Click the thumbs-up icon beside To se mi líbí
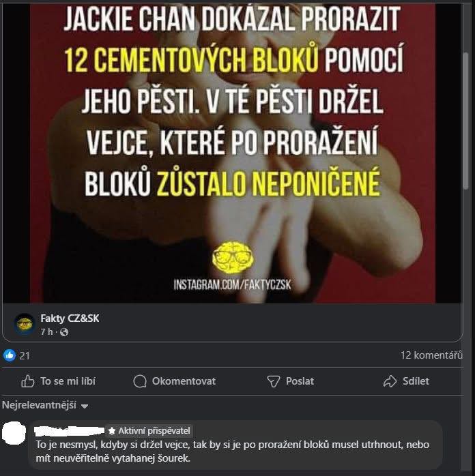This screenshot has height=476, width=475. pyautogui.click(x=28, y=381)
